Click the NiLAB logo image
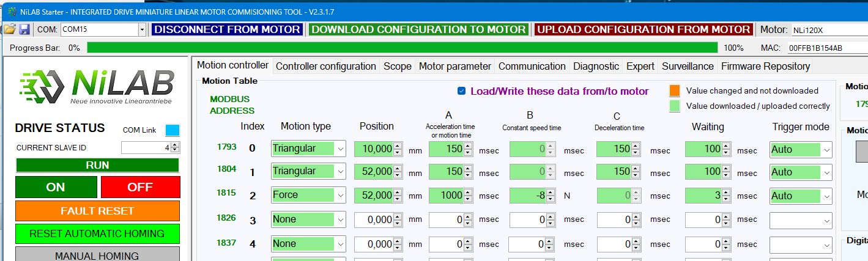Screen dimensions: 868x261 97,86
